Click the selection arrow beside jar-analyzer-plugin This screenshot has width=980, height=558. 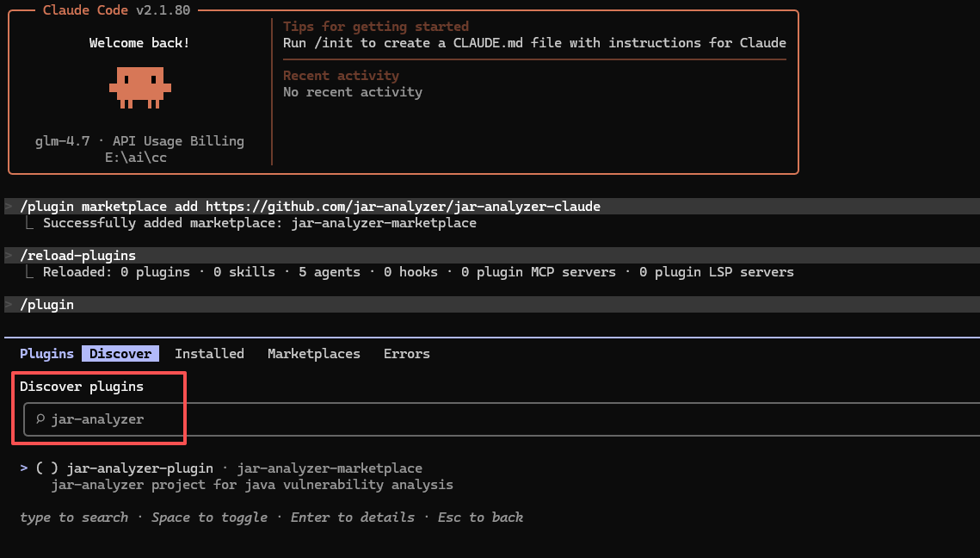pos(24,468)
